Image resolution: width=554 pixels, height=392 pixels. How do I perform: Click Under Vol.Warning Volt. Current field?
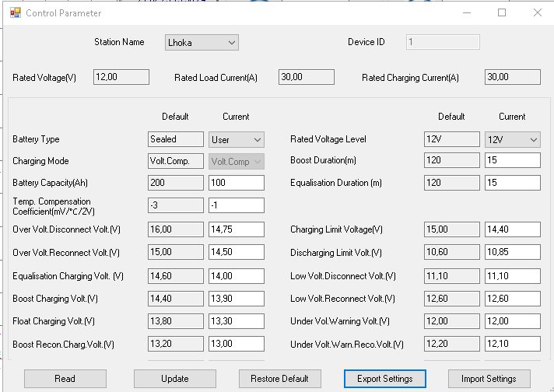pos(513,321)
